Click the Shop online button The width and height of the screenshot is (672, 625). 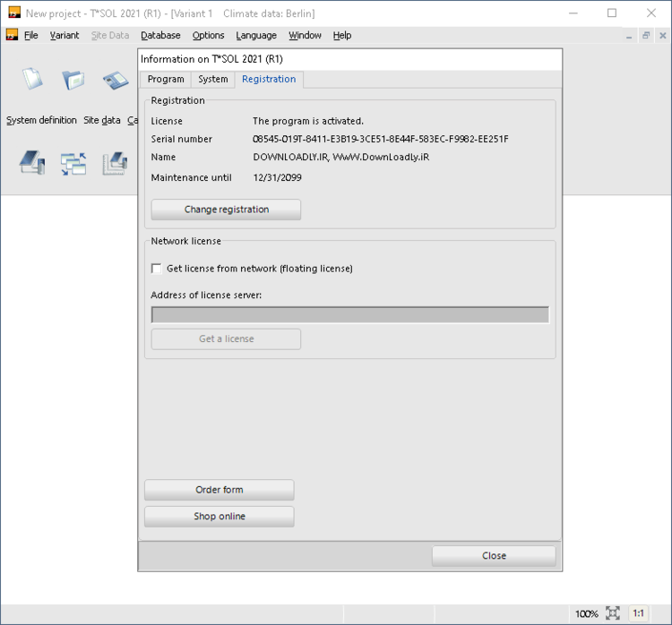point(219,517)
